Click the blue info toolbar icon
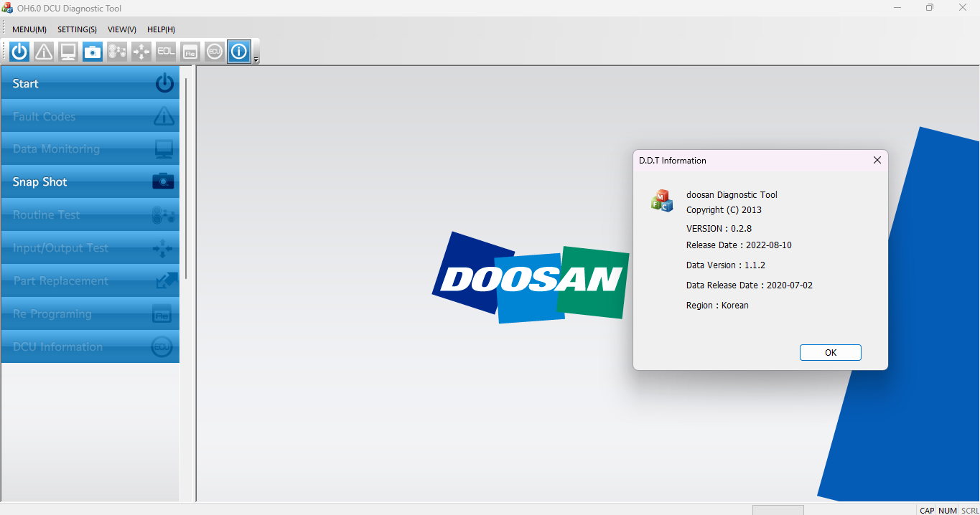The image size is (980, 515). [x=239, y=52]
